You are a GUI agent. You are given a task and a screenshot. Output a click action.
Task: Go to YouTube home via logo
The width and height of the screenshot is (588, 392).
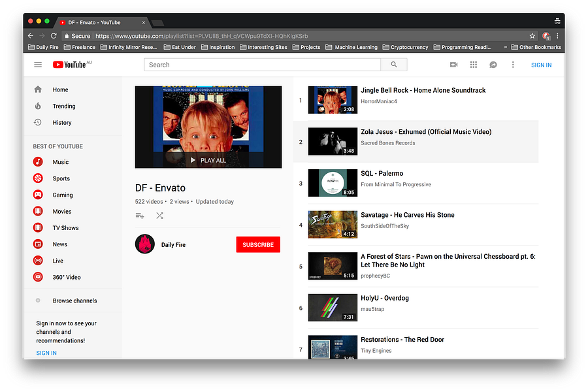[x=70, y=65]
